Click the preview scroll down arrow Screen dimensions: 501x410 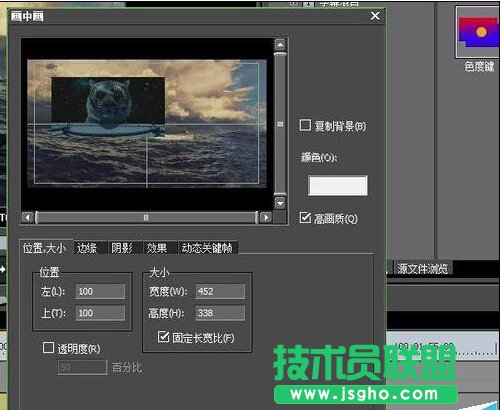280,203
